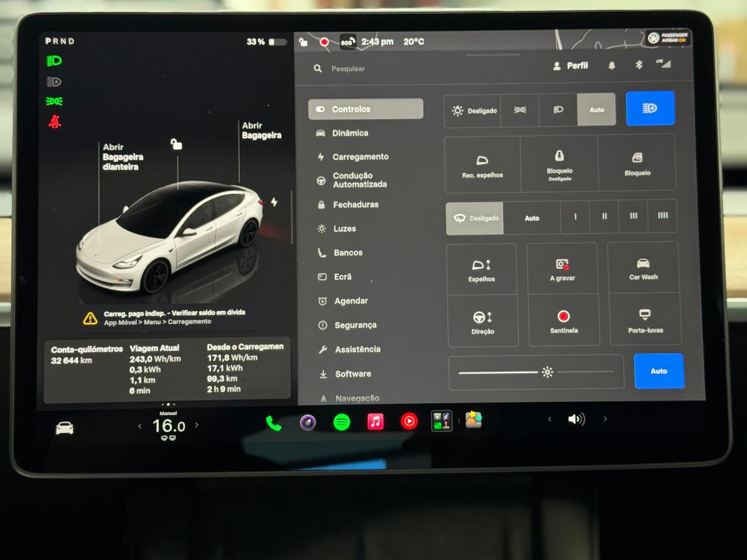This screenshot has height=560, width=747.
Task: Select wiper speed II
Action: (604, 217)
